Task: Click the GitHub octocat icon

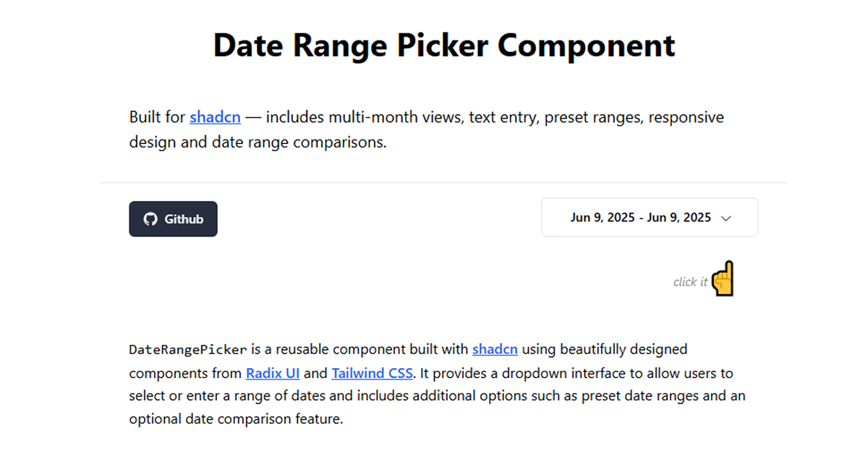Action: pos(150,219)
